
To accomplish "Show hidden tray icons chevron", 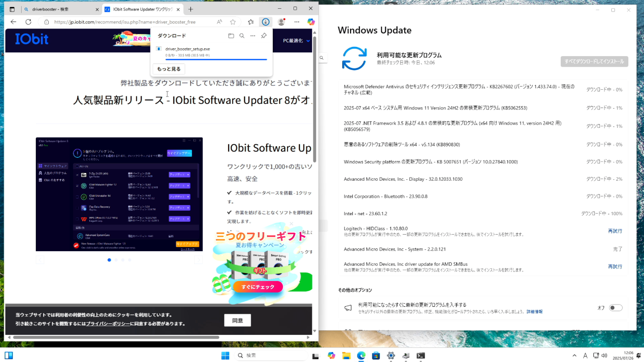I will tap(575, 356).
